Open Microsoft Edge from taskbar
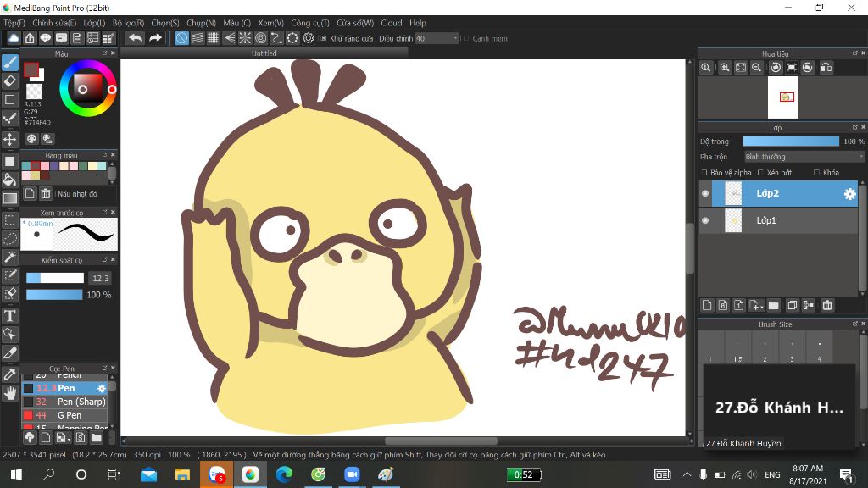 pos(284,474)
